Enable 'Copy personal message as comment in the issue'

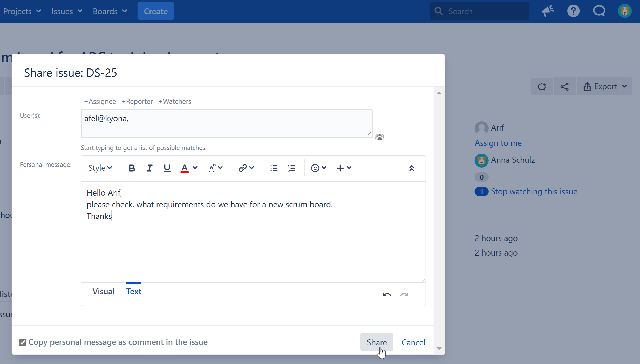point(23,342)
